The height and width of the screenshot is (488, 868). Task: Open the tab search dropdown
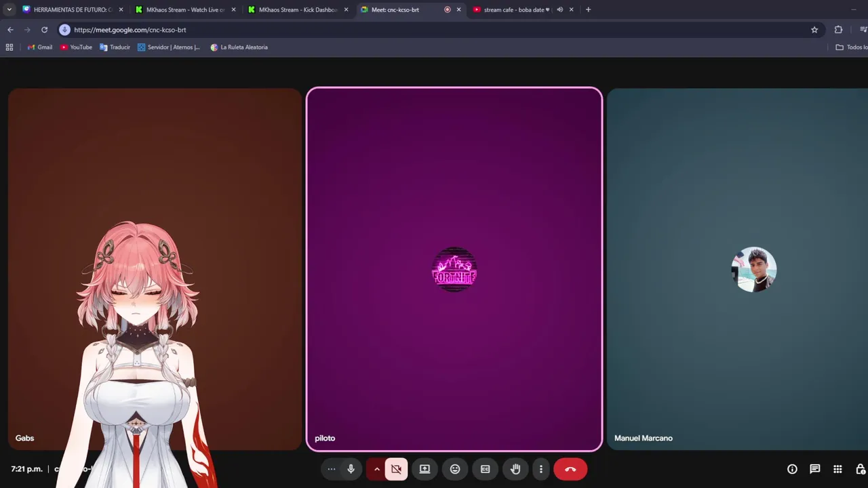tap(9, 9)
